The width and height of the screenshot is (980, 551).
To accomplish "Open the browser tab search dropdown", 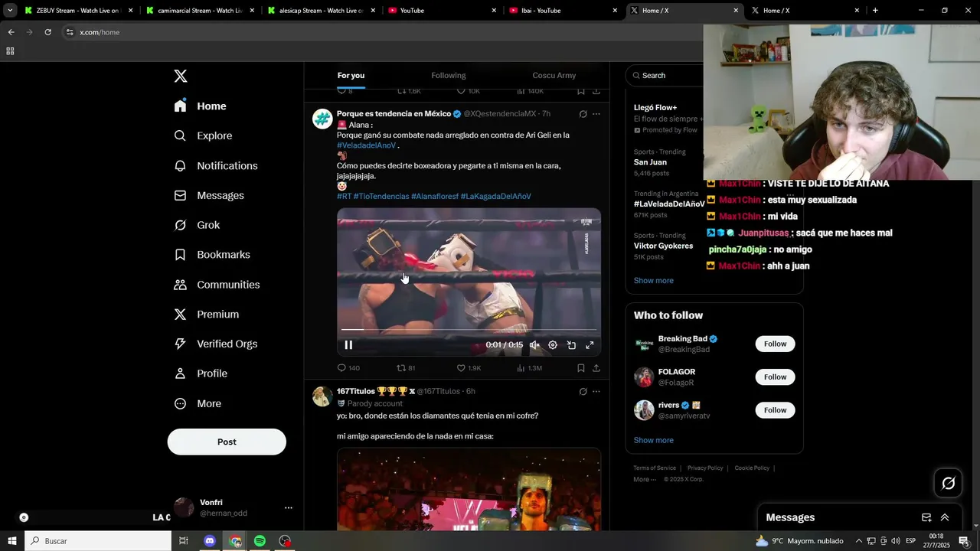I will click(10, 11).
